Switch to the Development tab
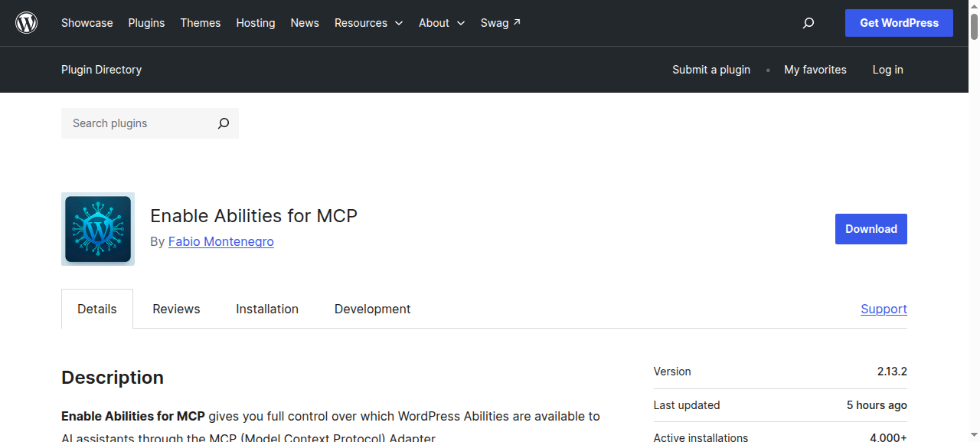980x442 pixels. [x=373, y=309]
